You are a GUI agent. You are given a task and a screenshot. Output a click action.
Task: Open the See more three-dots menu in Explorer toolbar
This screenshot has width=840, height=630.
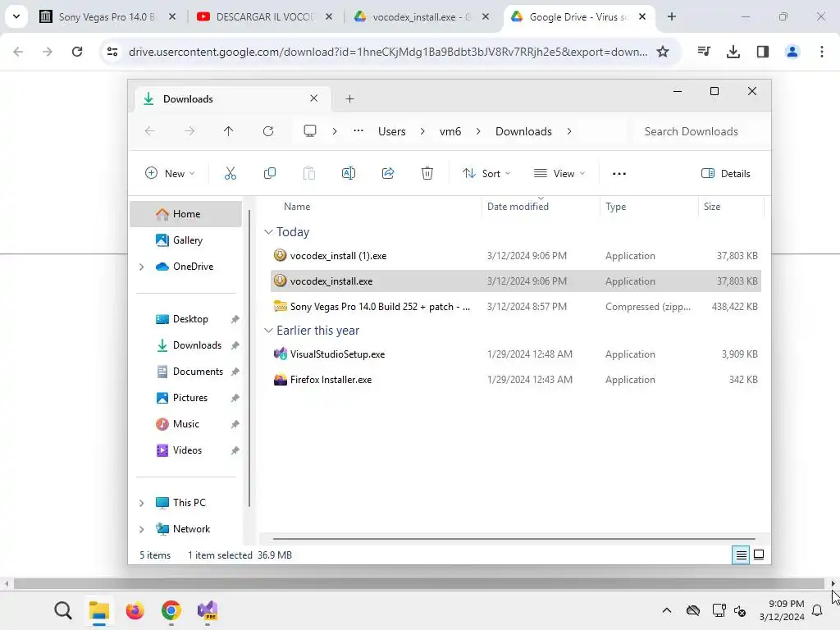[619, 174]
